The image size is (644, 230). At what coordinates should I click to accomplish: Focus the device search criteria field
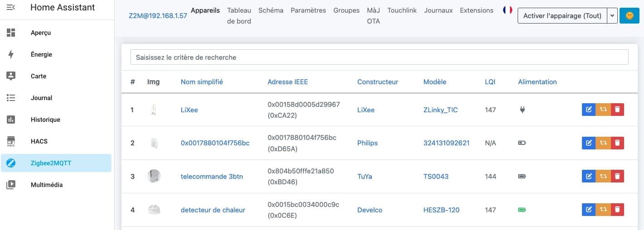380,57
